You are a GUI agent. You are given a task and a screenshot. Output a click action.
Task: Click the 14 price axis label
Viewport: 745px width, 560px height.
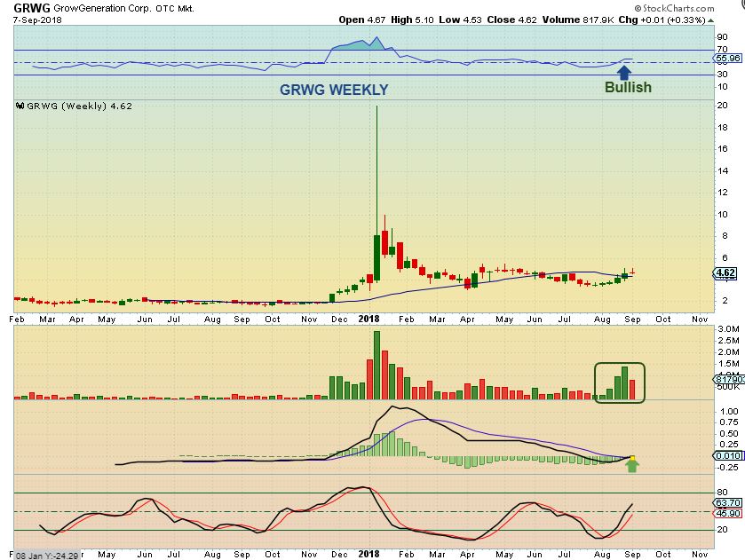tap(722, 171)
